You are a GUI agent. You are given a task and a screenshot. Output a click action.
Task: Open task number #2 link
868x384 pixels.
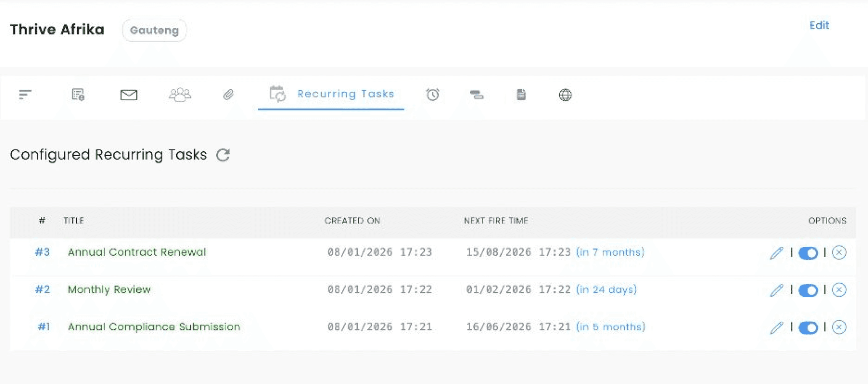(42, 290)
